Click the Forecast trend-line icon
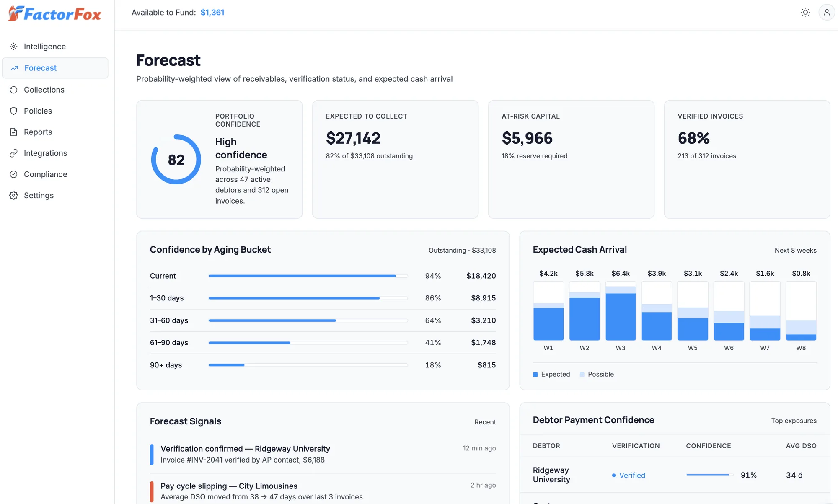This screenshot has width=838, height=504. 14,68
